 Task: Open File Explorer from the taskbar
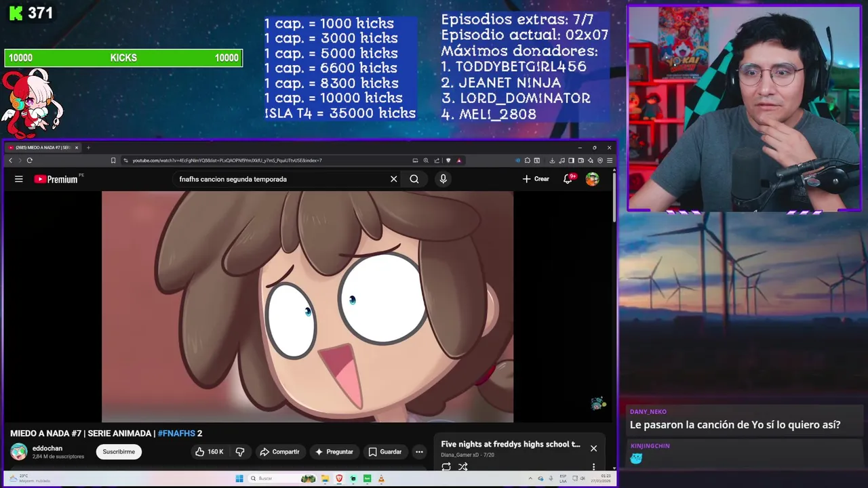click(325, 479)
